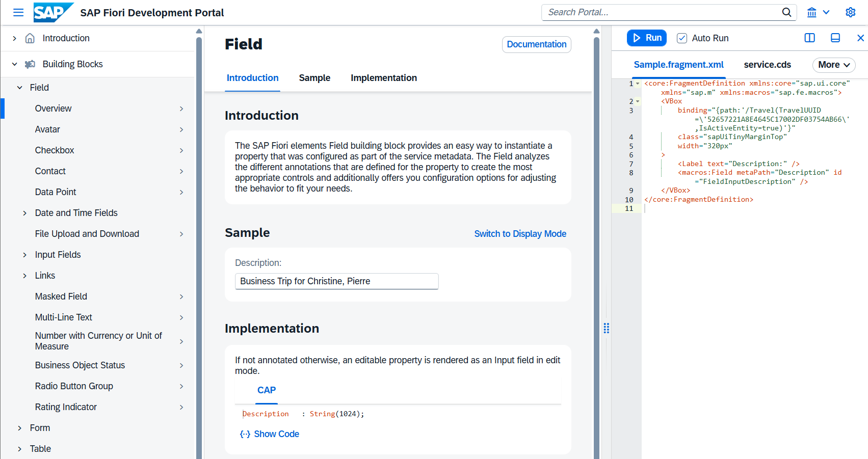Switch editor to bottom panel layout
This screenshot has height=459, width=868.
pos(835,38)
